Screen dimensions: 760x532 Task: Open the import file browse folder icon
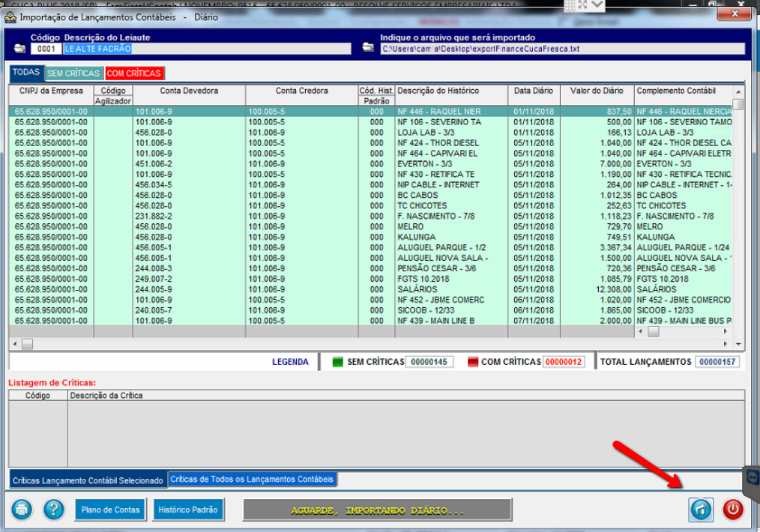tap(368, 48)
